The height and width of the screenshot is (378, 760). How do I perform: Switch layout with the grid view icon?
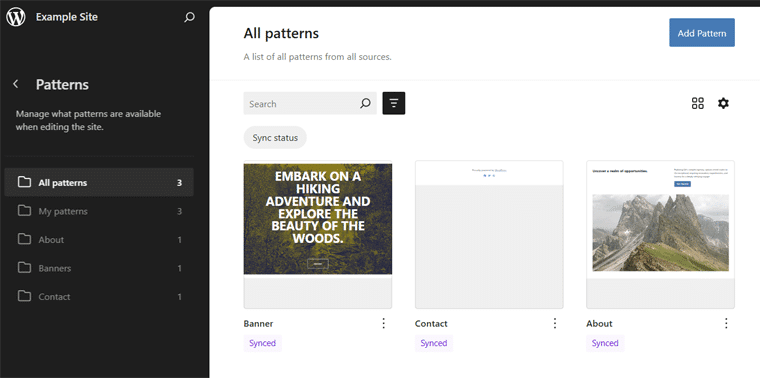697,103
